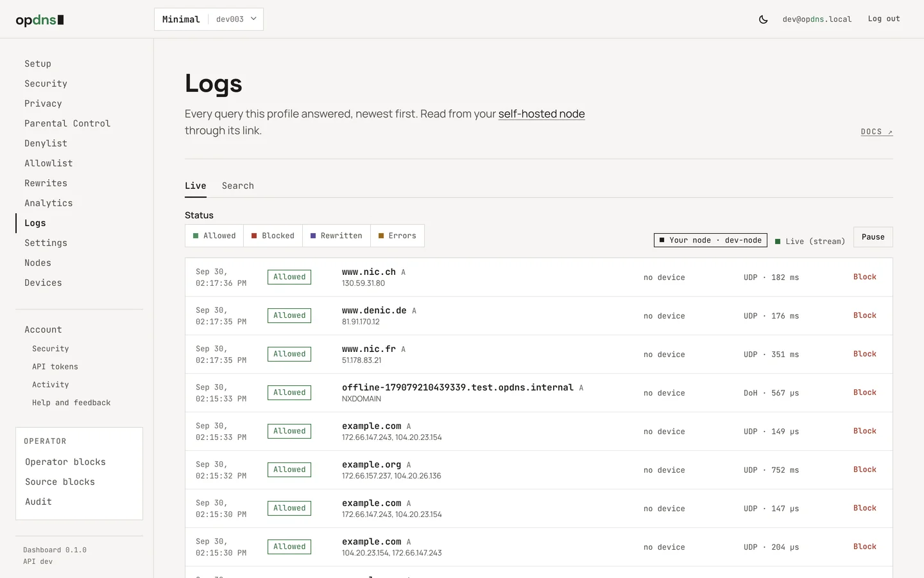Screen dimensions: 924x578
Task: Block www.denic.de query
Action: (864, 315)
